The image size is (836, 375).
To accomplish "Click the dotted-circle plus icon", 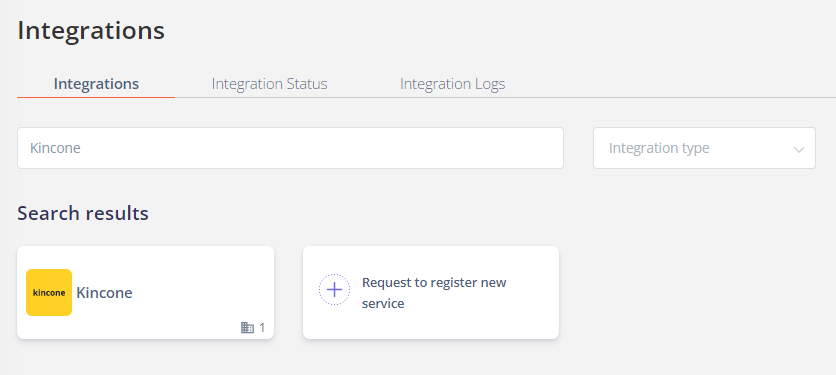I will 334,290.
